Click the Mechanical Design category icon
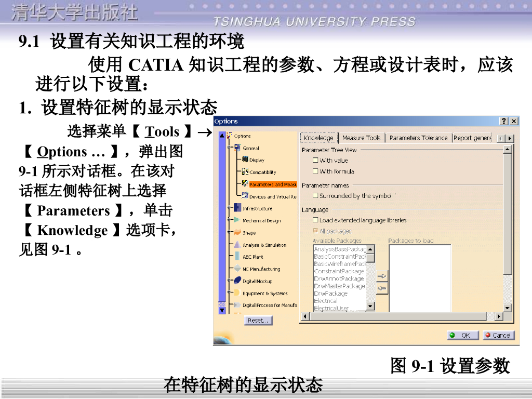Viewport: 532px width, 399px height. (237, 220)
